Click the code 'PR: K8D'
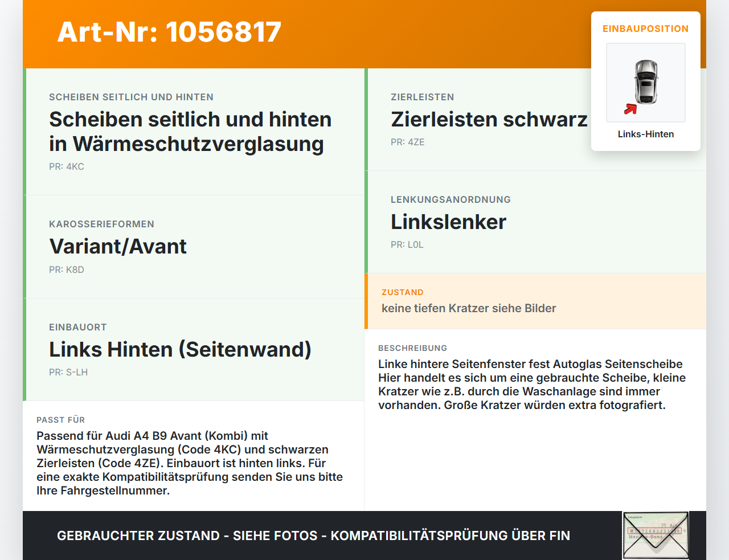 [x=67, y=269]
